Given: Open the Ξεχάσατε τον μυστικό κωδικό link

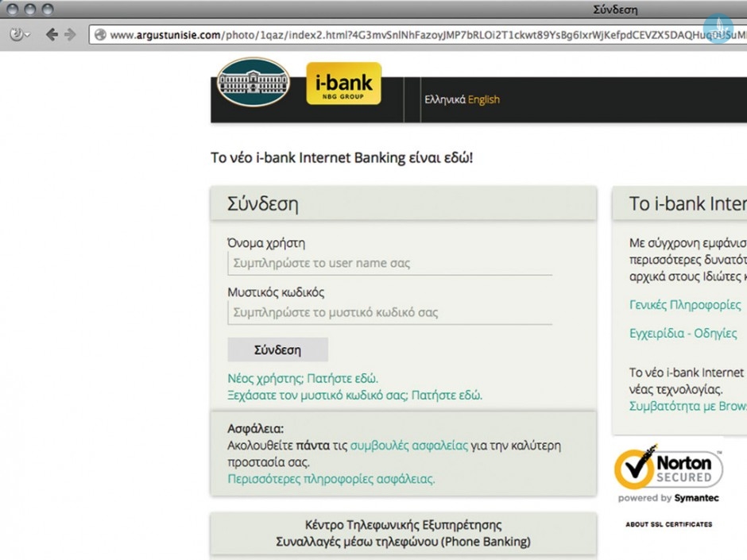Looking at the screenshot, I should (x=355, y=396).
